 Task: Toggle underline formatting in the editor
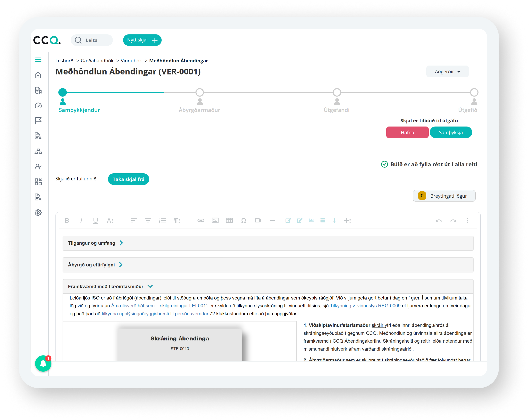[95, 220]
